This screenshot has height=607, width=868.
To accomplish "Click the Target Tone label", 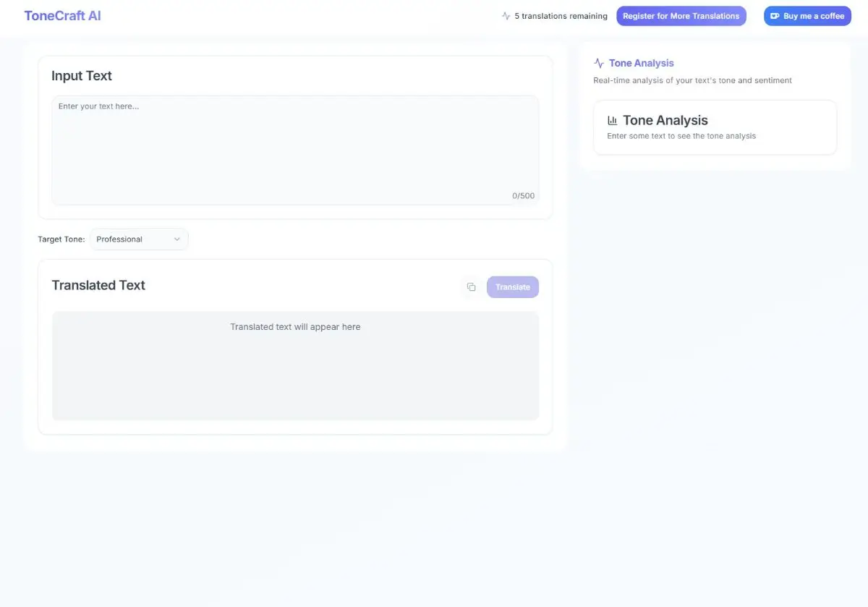I will tap(61, 239).
